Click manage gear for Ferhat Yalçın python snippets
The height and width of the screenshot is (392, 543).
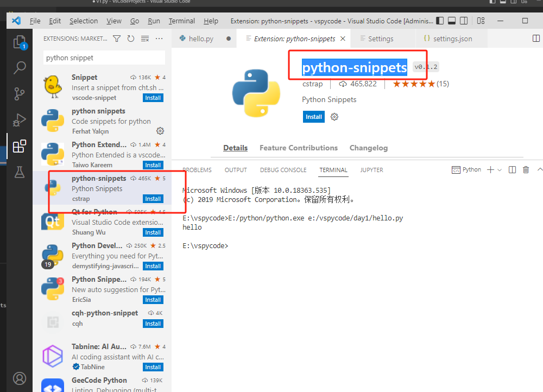tap(160, 131)
